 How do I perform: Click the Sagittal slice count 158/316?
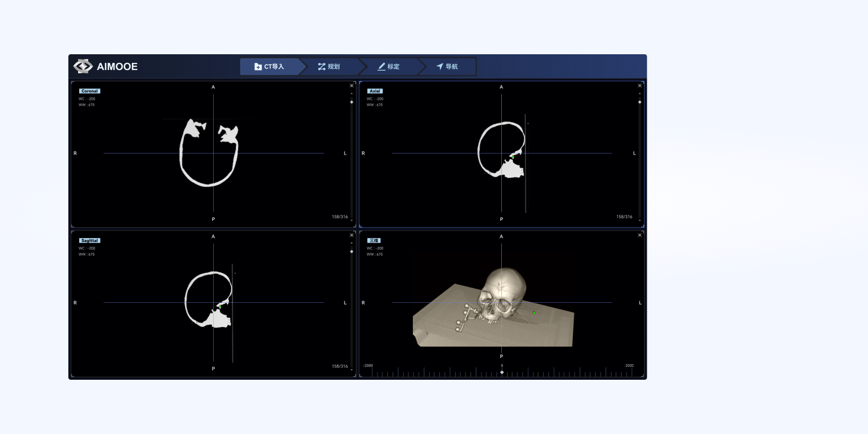(x=340, y=366)
